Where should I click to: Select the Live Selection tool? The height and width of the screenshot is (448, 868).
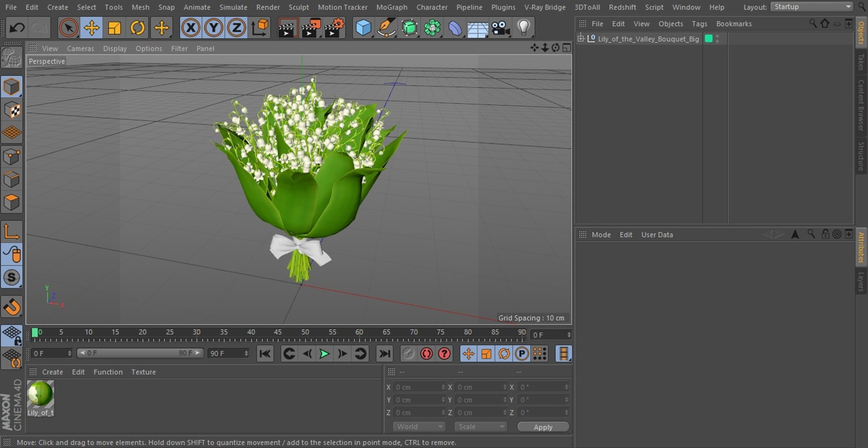pos(68,28)
